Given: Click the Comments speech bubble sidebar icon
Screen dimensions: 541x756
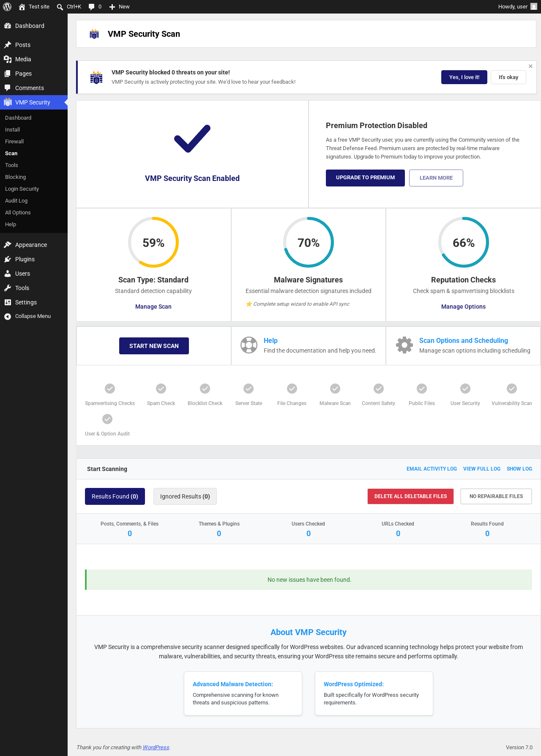Looking at the screenshot, I should pyautogui.click(x=8, y=88).
